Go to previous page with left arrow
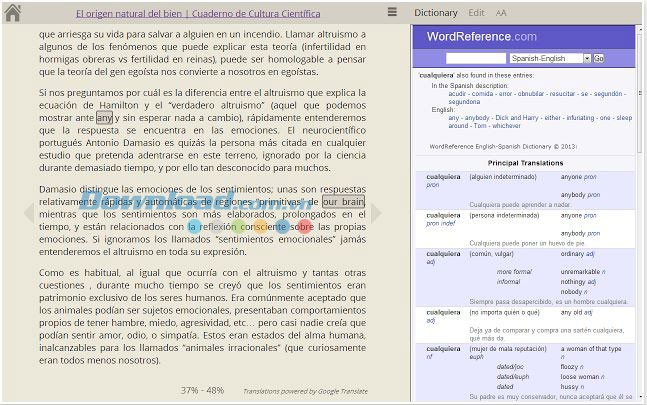The image size is (647, 405). coord(28,213)
